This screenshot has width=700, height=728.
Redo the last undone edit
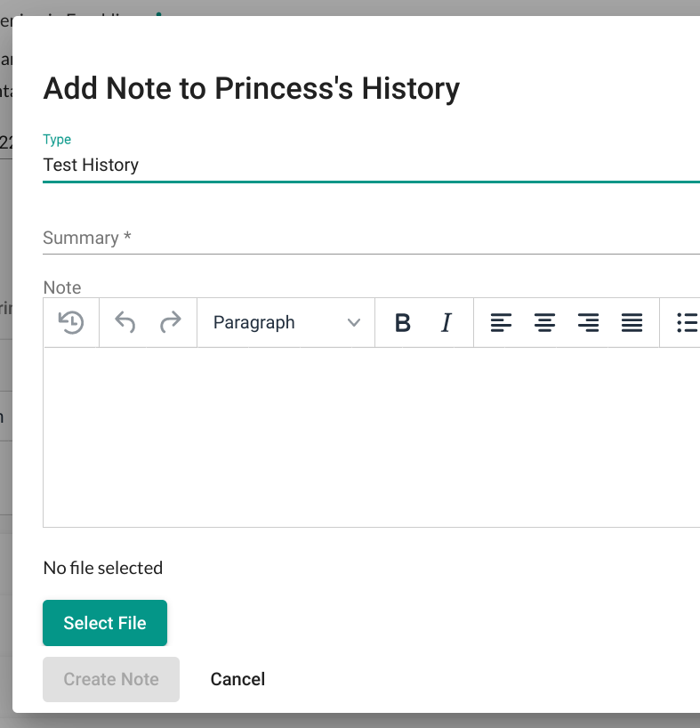click(x=171, y=322)
